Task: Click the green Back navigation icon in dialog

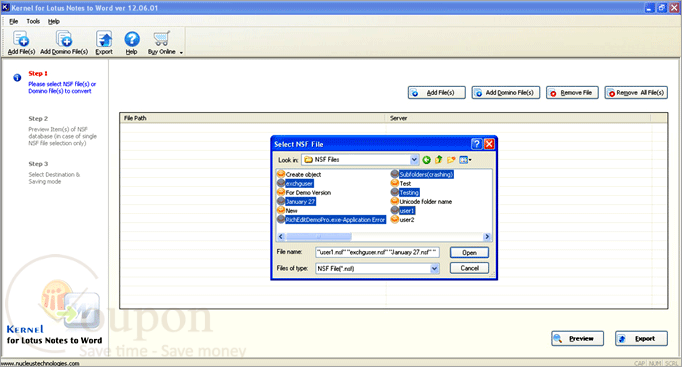Action: [x=426, y=160]
